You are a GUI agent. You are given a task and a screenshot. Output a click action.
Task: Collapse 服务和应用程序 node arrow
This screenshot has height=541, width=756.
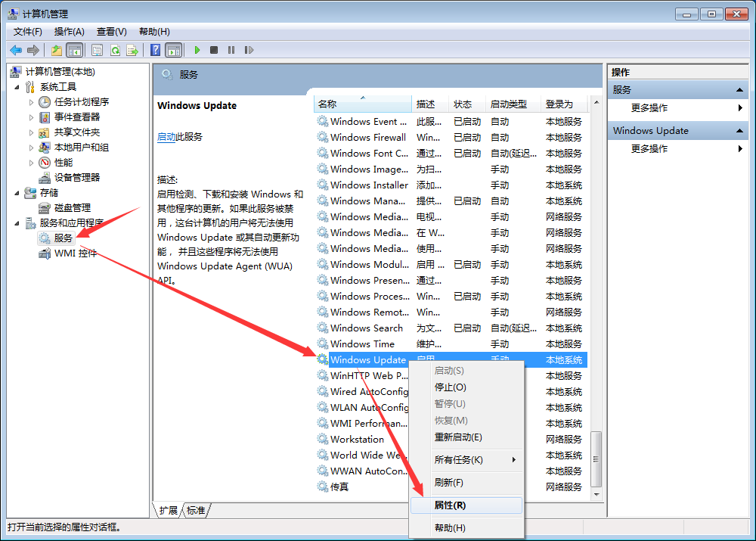[x=17, y=223]
